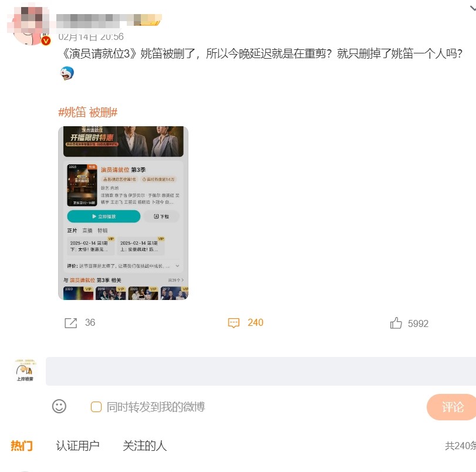Click the 共240条 comment total
The height and width of the screenshot is (472, 476).
click(x=460, y=446)
